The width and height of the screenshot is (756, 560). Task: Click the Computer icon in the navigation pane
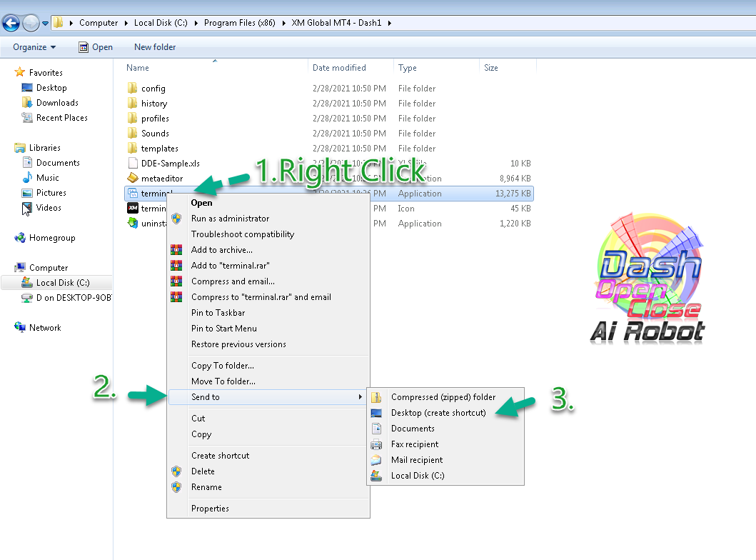pos(20,267)
